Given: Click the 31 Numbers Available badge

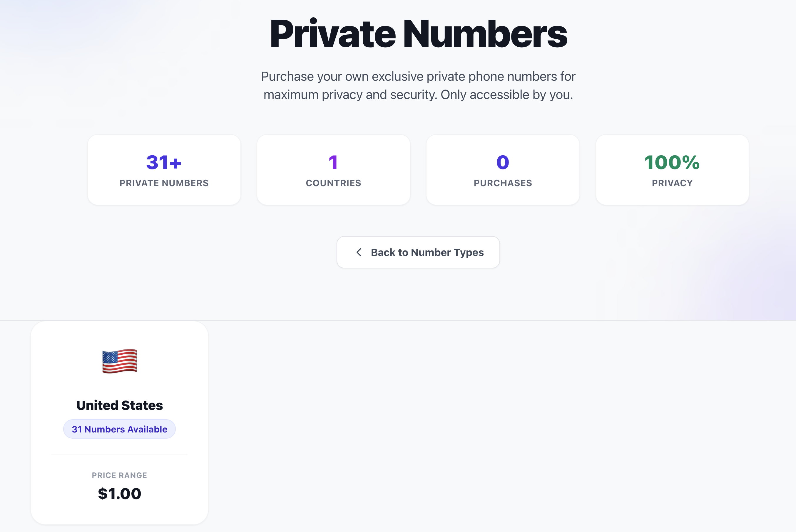Looking at the screenshot, I should pyautogui.click(x=119, y=429).
